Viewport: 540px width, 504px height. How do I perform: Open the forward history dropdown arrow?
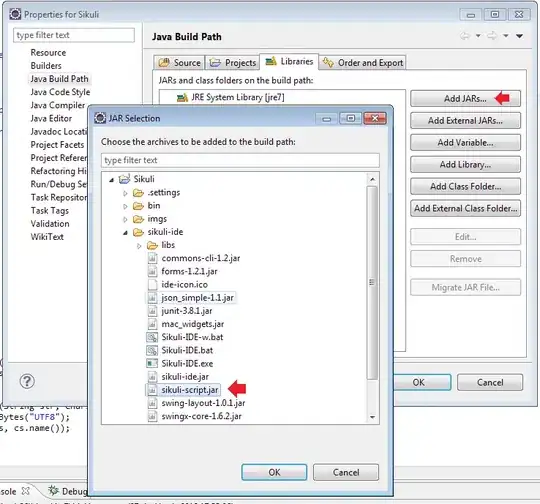(x=506, y=36)
